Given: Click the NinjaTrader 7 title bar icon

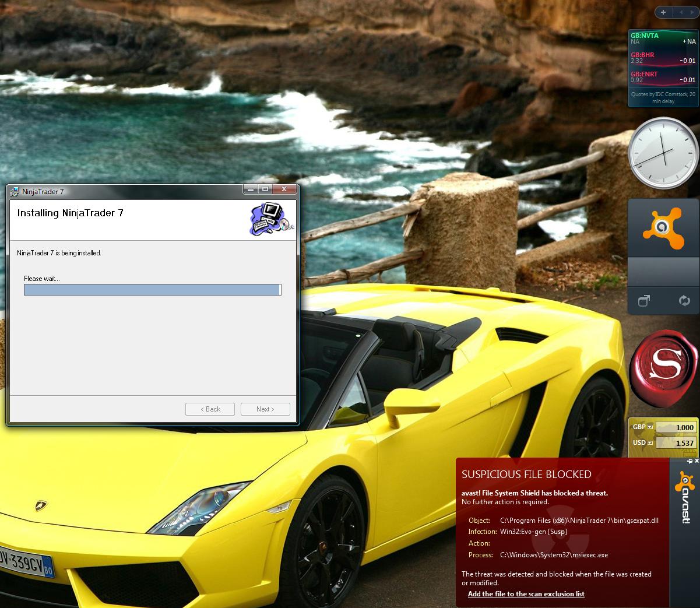Looking at the screenshot, I should tap(15, 191).
